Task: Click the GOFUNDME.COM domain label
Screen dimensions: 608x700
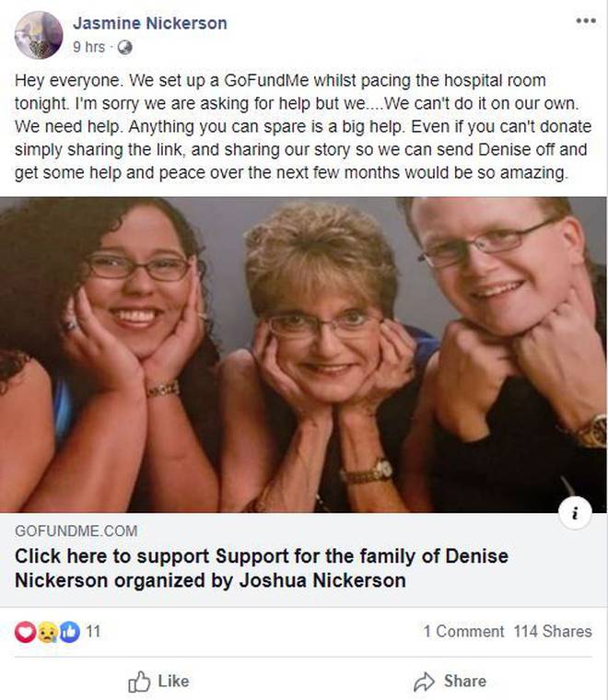Action: [76, 531]
